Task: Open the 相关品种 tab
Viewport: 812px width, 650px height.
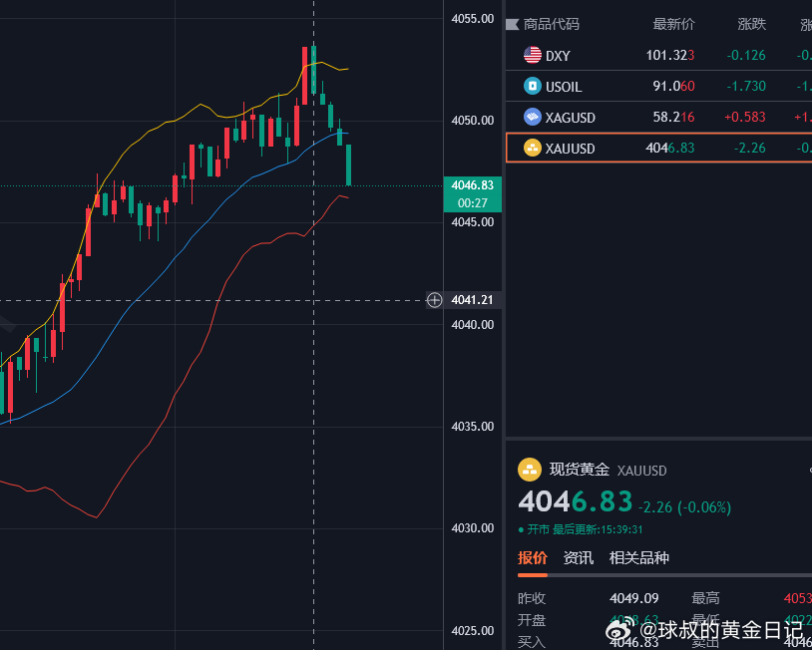Action: [639, 558]
